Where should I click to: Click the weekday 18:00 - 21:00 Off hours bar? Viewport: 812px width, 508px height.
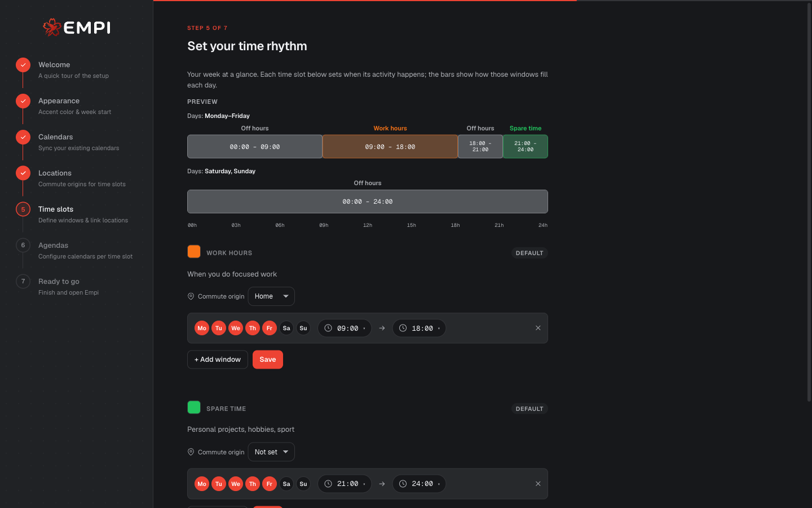[480, 147]
